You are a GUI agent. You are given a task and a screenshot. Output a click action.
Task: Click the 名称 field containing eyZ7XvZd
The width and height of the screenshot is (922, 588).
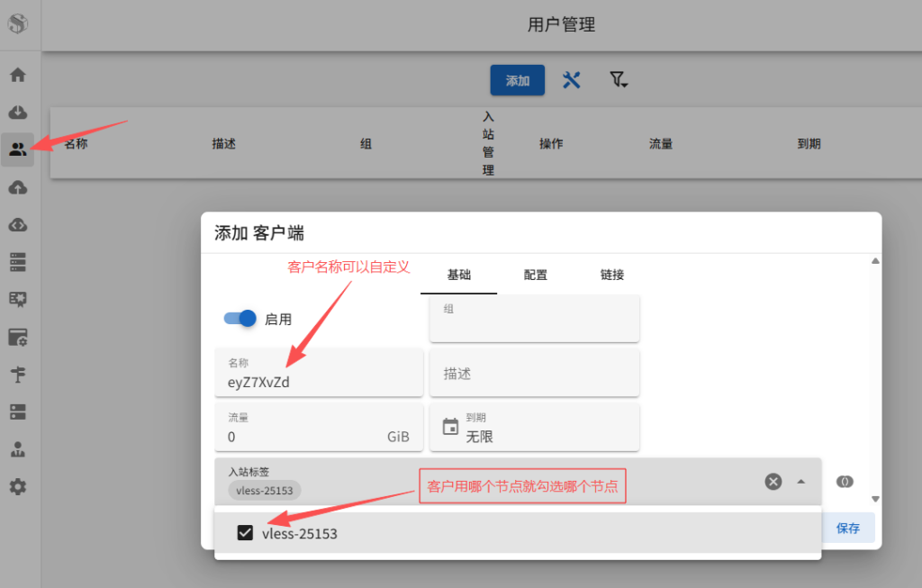click(319, 372)
